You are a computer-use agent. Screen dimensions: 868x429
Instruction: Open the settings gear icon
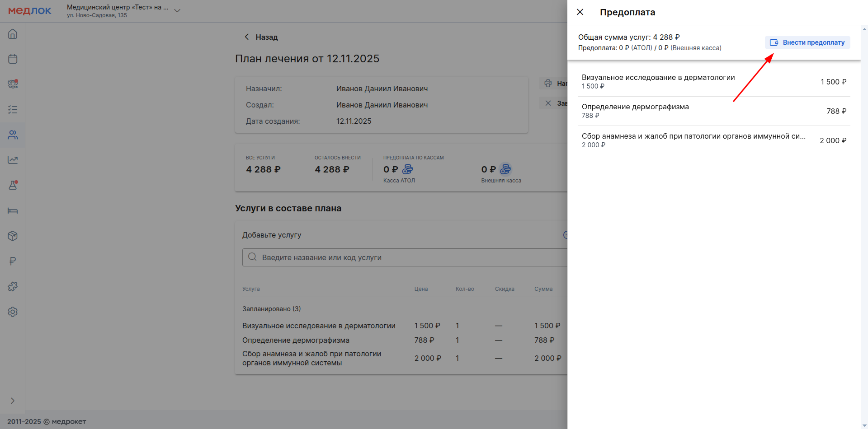(13, 312)
